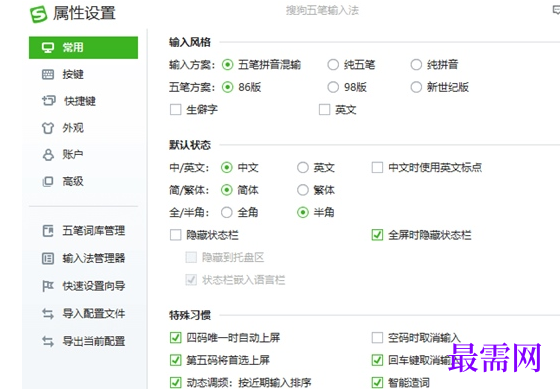Check the 隐藏状态栏 checkbox

coord(175,235)
